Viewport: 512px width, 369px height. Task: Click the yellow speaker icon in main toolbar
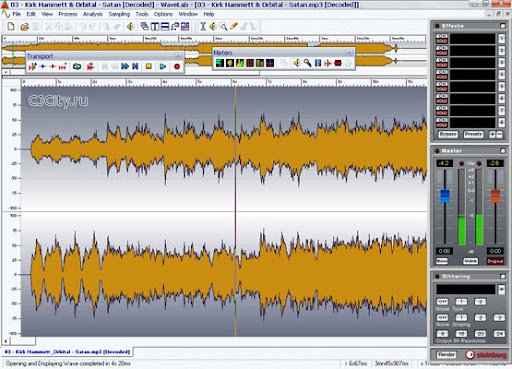click(130, 26)
